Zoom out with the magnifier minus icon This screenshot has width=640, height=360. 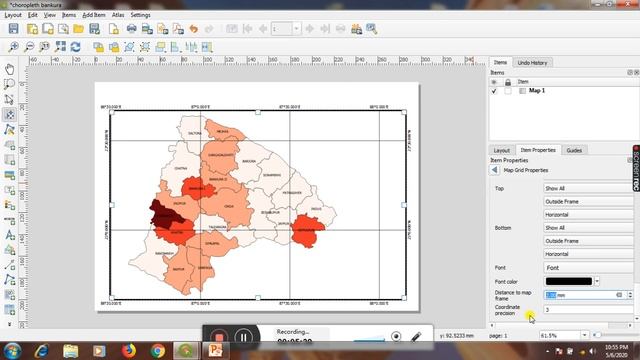coord(29,47)
